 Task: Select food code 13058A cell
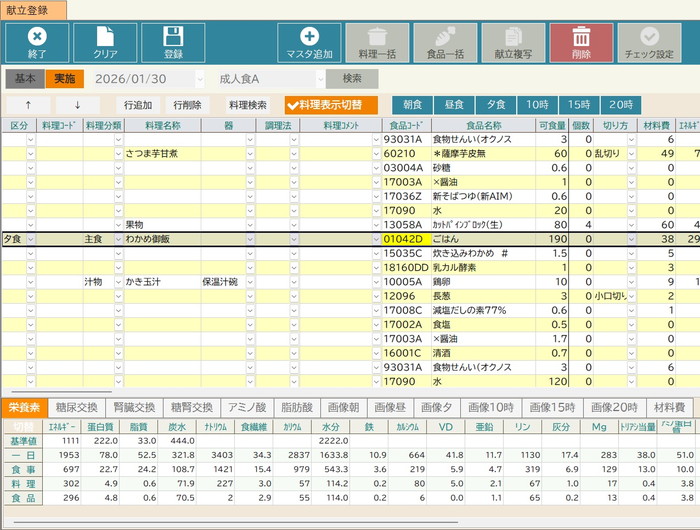click(x=406, y=225)
